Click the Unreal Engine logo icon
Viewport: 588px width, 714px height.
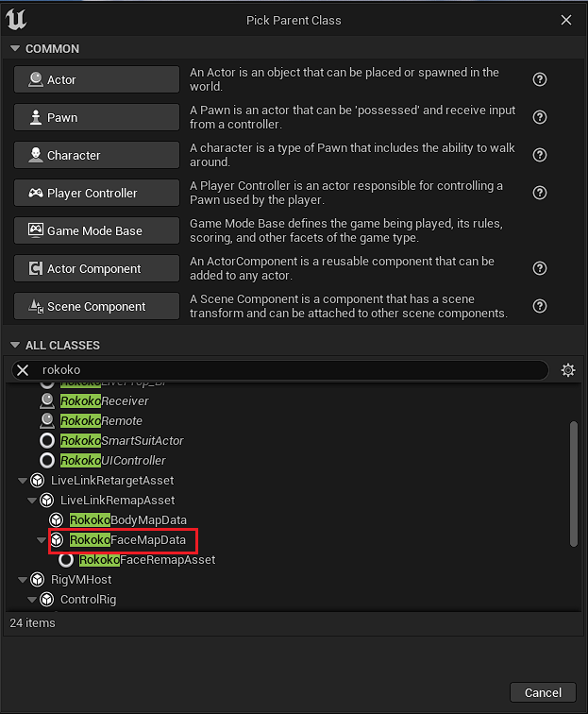point(16,20)
